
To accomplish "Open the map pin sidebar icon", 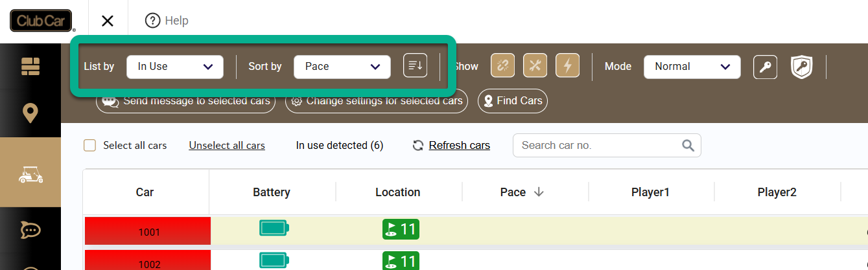I will click(30, 113).
